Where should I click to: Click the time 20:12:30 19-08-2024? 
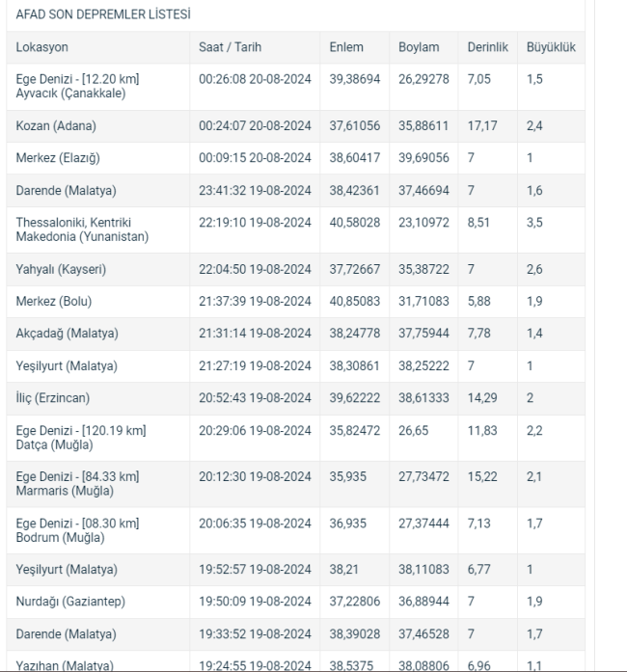[x=255, y=477]
